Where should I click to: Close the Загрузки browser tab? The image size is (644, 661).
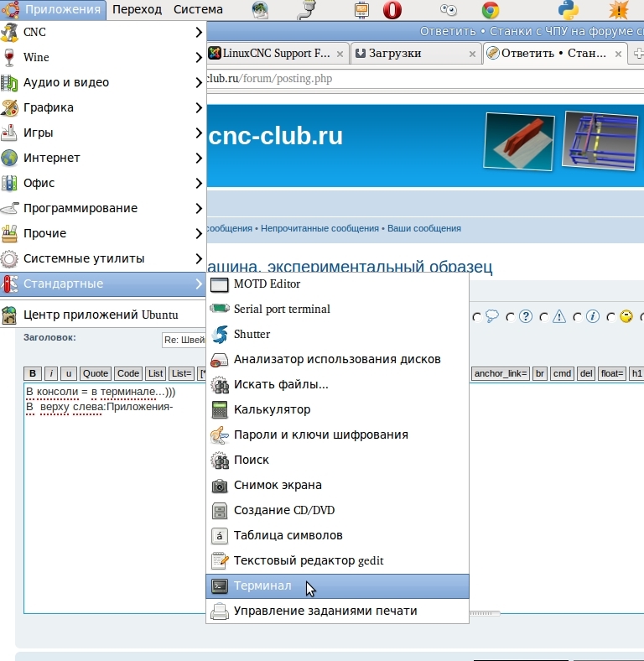[472, 54]
